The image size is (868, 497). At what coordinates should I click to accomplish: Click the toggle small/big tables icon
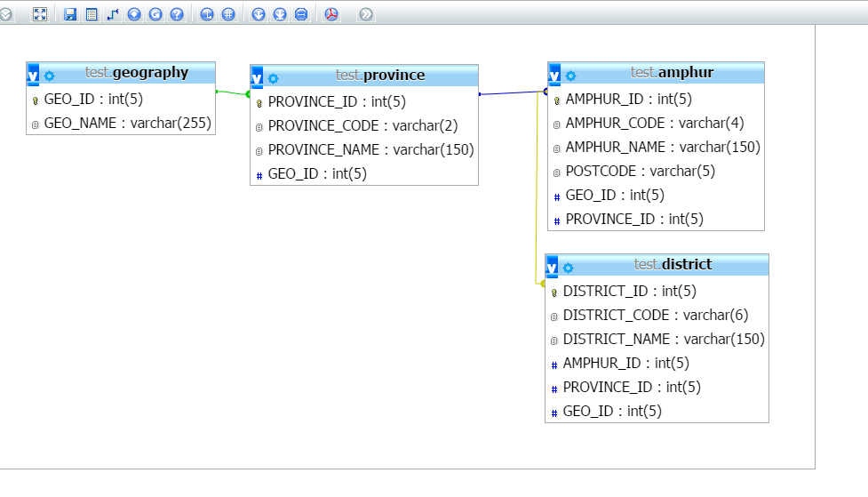tap(280, 14)
